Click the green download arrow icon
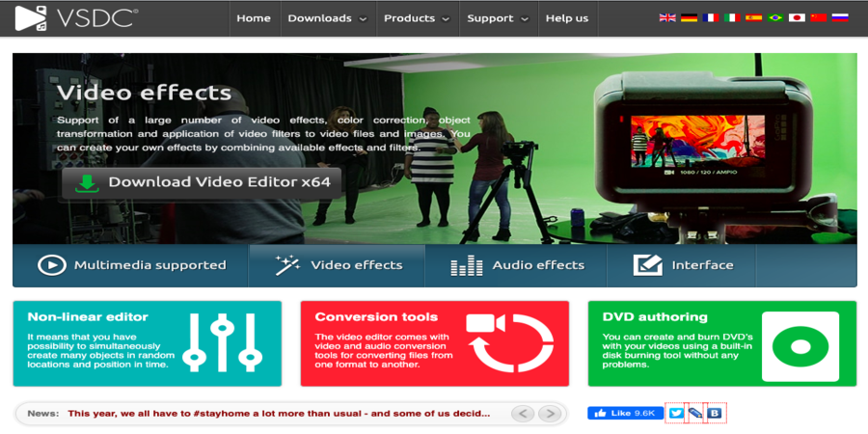Image resolution: width=868 pixels, height=434 pixels. tap(87, 183)
